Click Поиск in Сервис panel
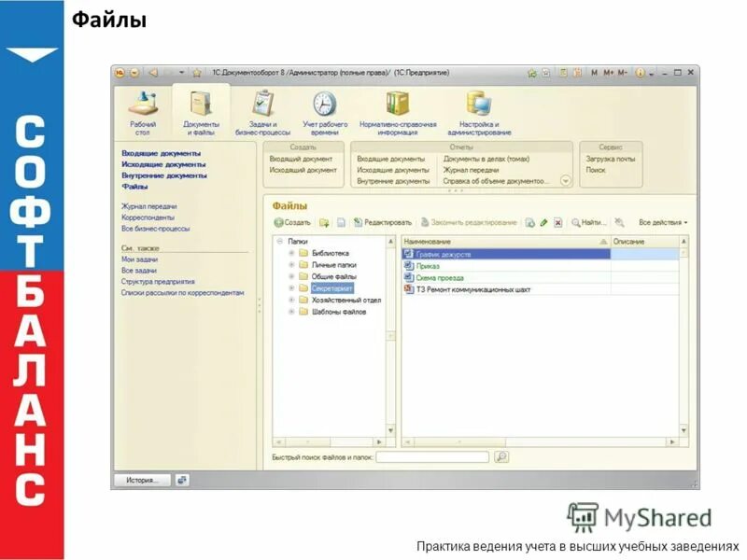The width and height of the screenshot is (747, 560). point(596,170)
